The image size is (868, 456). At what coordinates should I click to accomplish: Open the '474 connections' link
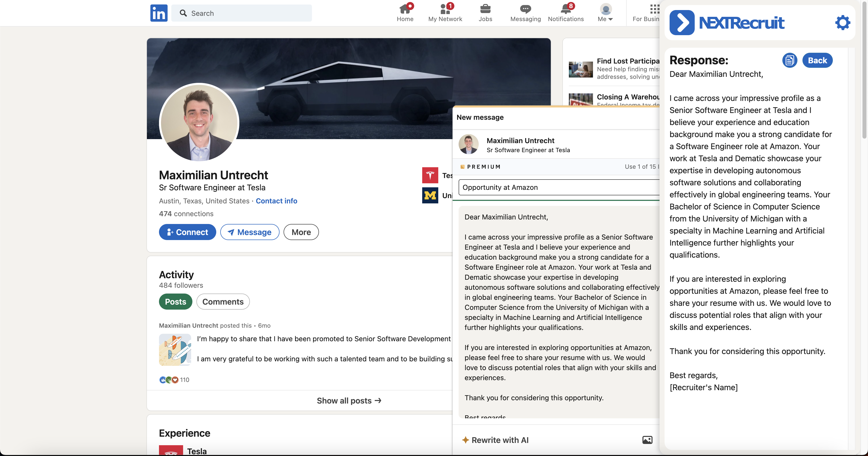click(186, 213)
